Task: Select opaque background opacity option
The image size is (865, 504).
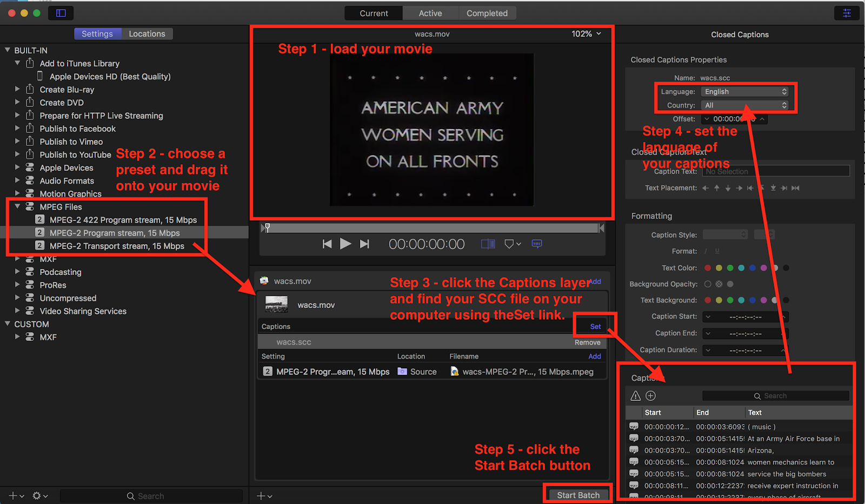Action: (730, 284)
